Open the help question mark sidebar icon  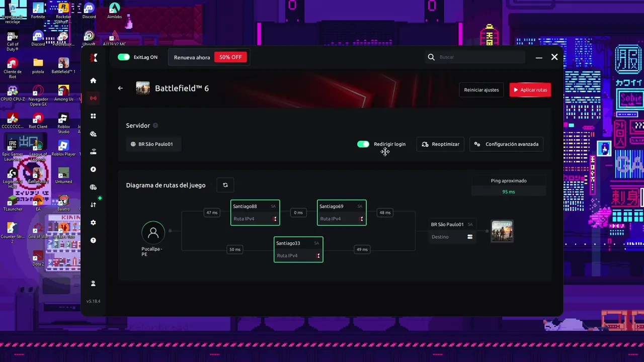[x=93, y=240]
